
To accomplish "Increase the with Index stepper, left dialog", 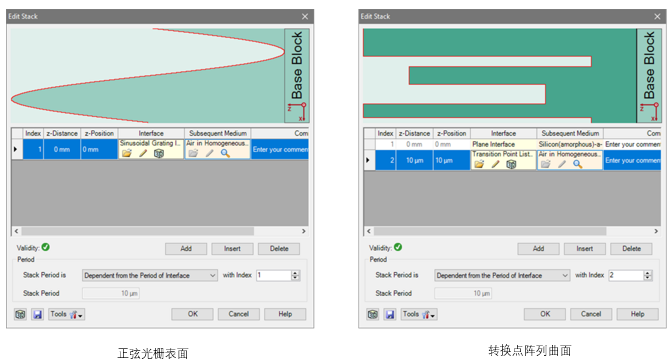I will [295, 273].
